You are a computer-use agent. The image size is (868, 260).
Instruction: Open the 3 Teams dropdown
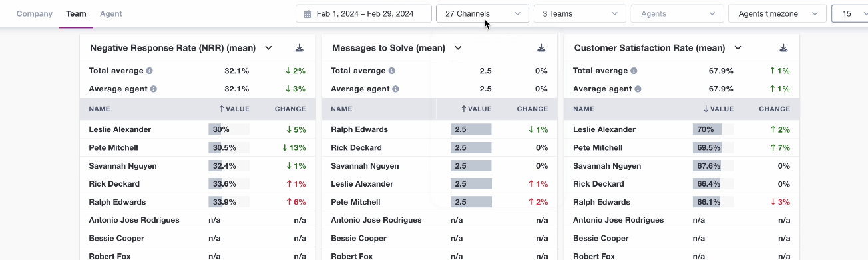pos(580,13)
